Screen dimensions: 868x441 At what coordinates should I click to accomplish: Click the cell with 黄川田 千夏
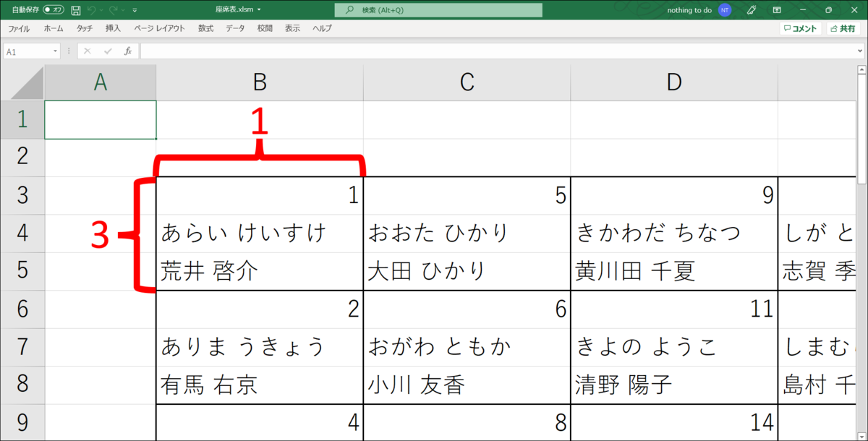tap(674, 271)
